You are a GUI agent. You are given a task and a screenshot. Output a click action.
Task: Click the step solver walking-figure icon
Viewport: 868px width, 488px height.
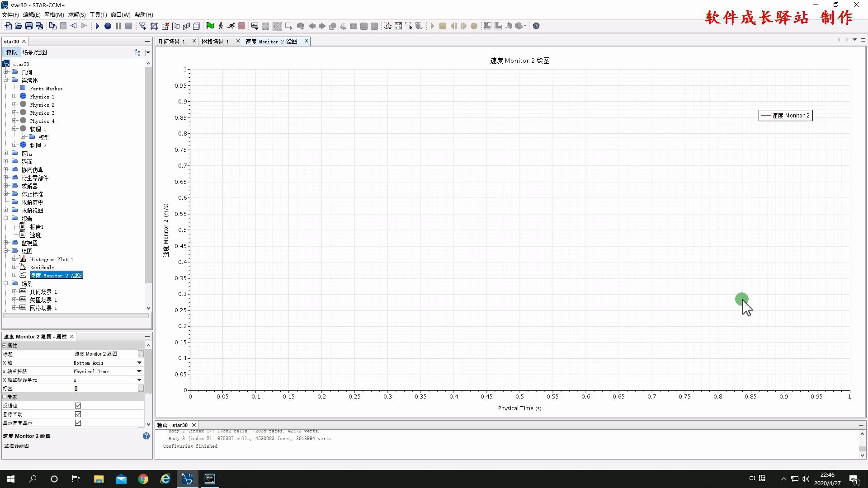coord(221,26)
